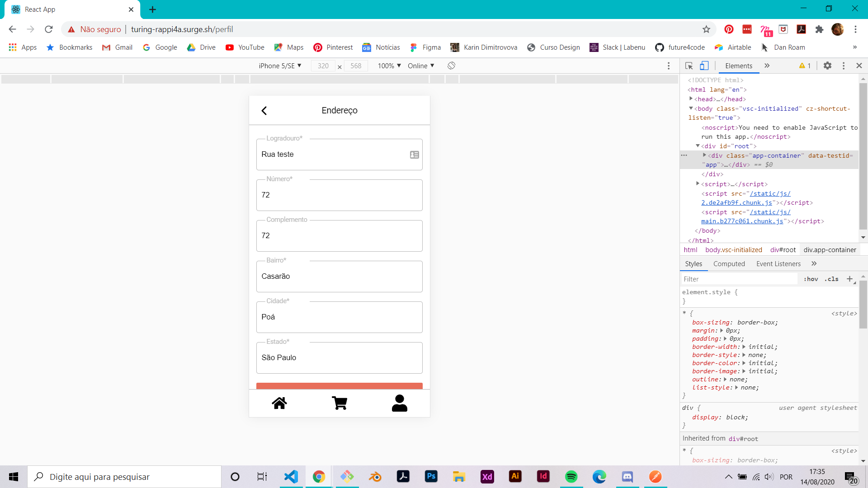Open the iPhone 5/SE device dropdown
This screenshot has width=868, height=488.
pyautogui.click(x=280, y=66)
